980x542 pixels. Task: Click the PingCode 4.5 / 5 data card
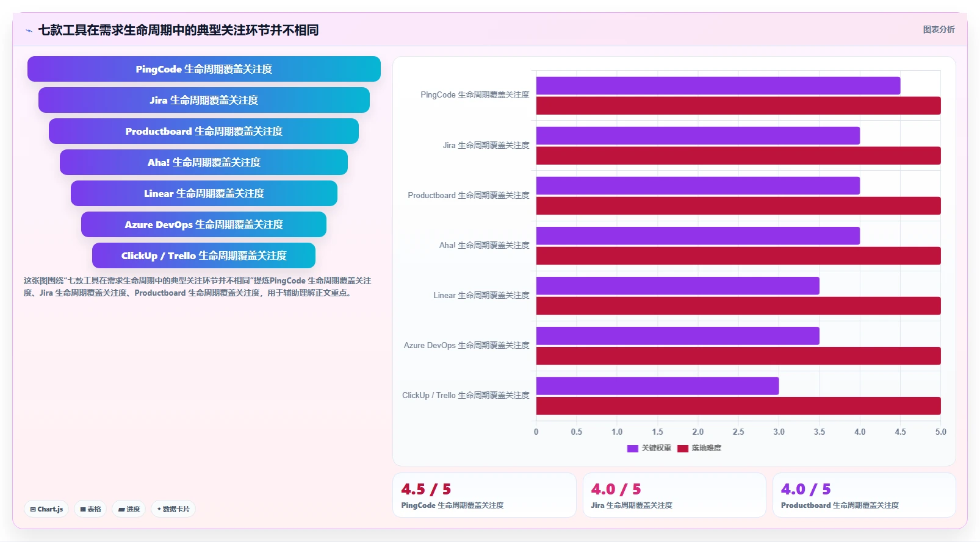point(485,495)
